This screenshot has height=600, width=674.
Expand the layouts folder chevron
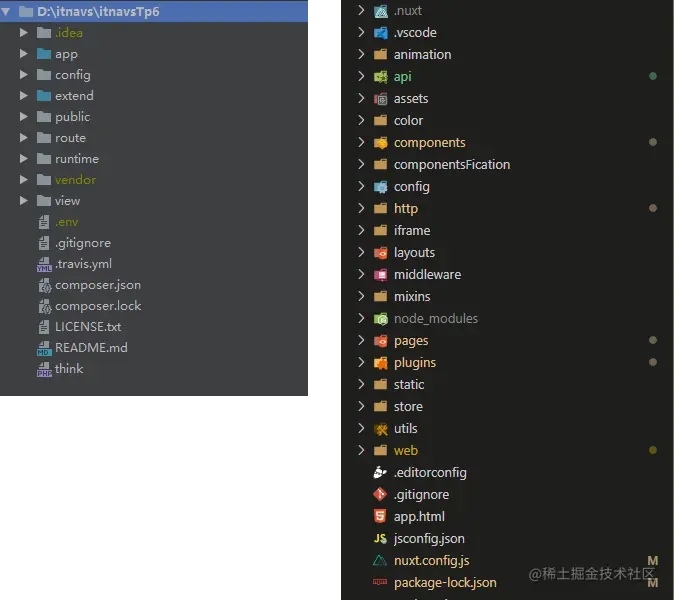pos(361,252)
